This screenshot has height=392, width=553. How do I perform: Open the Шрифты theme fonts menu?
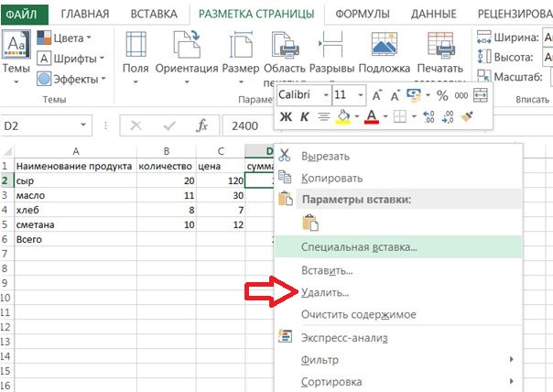(70, 59)
